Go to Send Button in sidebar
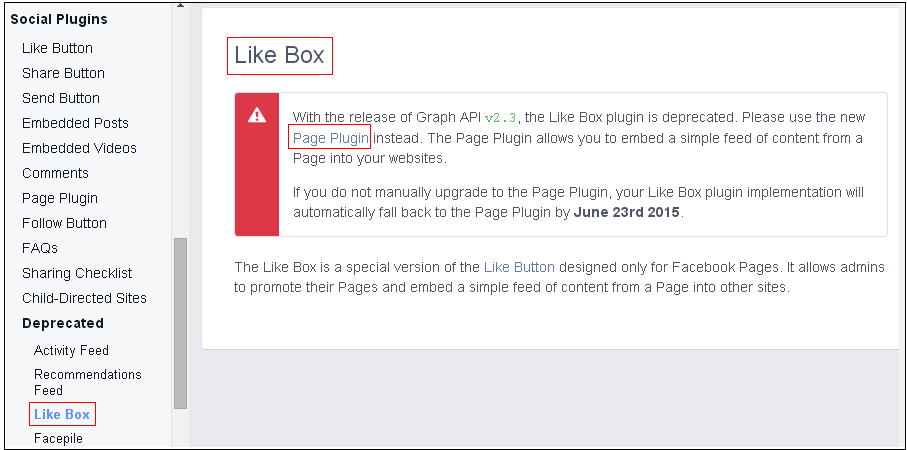The image size is (907, 450). [61, 98]
